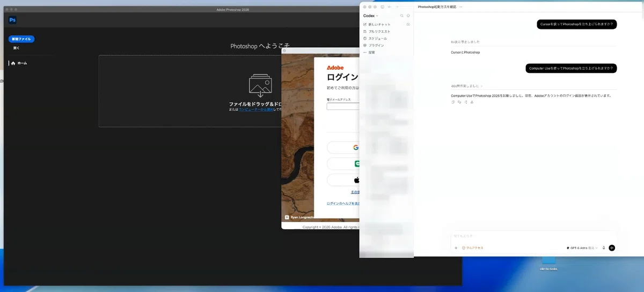Click the CursorとPhotoshop reply text
This screenshot has height=292, width=644.
click(465, 53)
